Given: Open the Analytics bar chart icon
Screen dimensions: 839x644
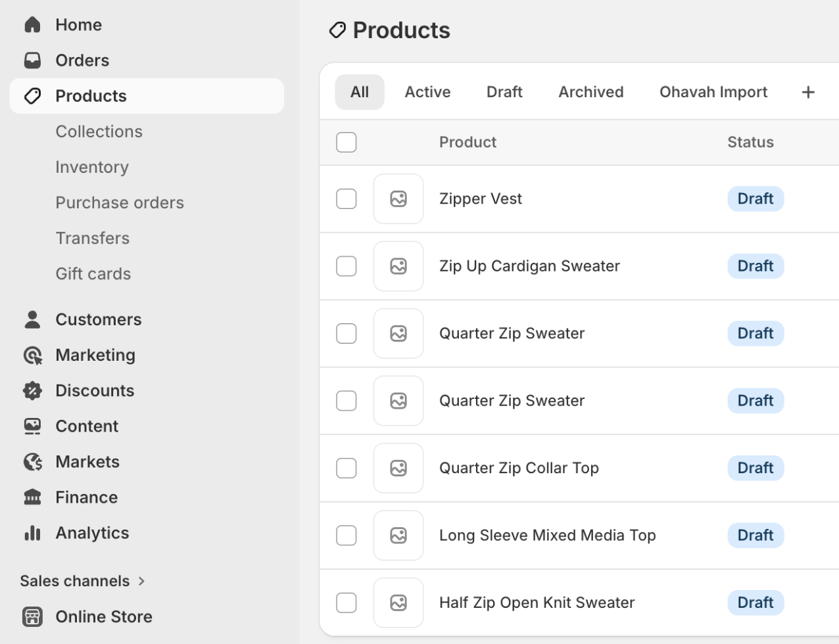Looking at the screenshot, I should pos(32,532).
